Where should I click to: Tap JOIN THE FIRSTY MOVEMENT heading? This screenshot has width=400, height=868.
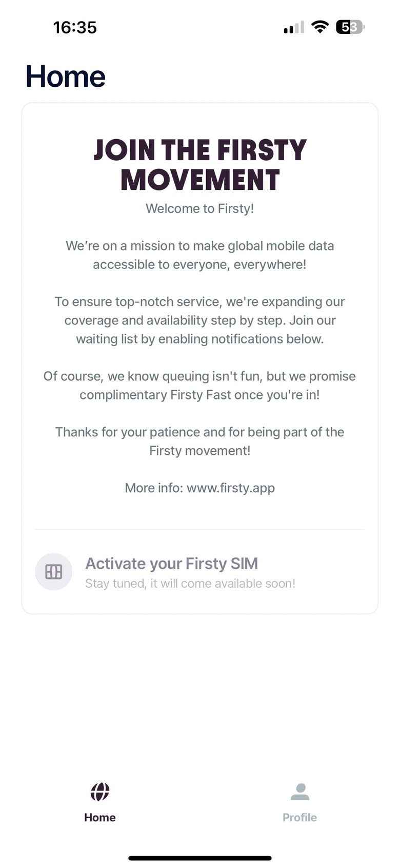point(200,165)
